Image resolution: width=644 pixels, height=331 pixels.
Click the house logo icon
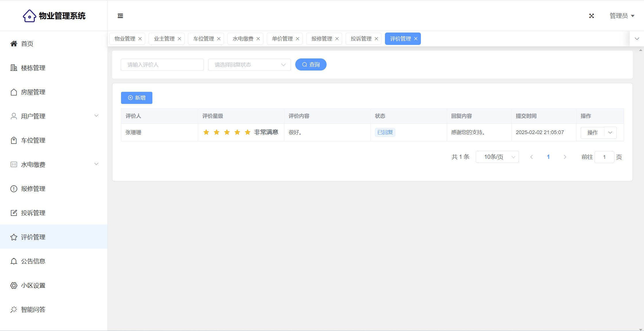click(x=29, y=16)
